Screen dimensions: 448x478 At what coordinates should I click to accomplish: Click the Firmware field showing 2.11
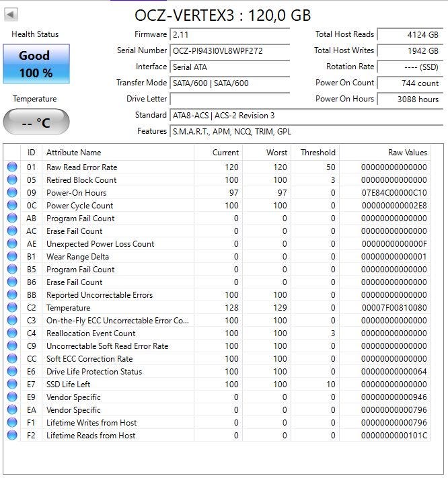point(229,34)
